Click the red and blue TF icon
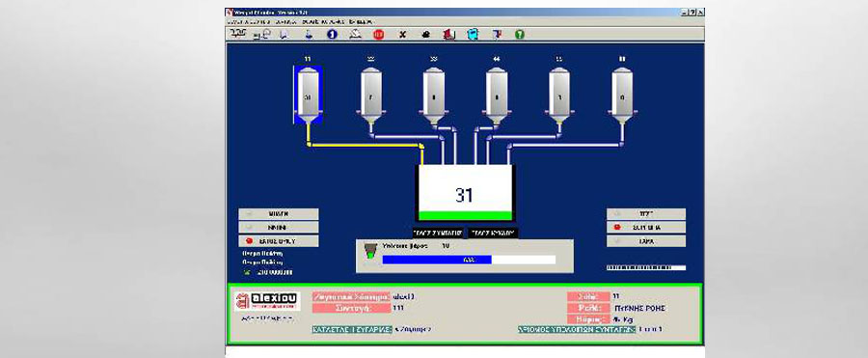The image size is (868, 358). 497,35
